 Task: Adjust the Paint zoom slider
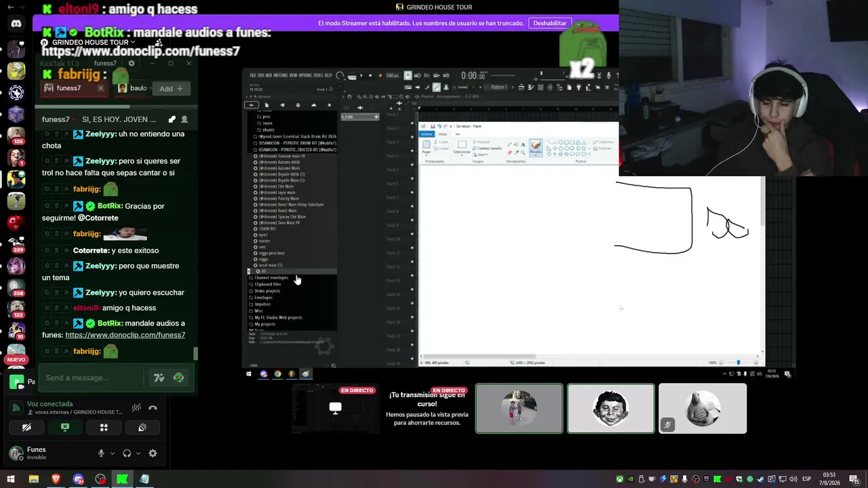tap(738, 363)
